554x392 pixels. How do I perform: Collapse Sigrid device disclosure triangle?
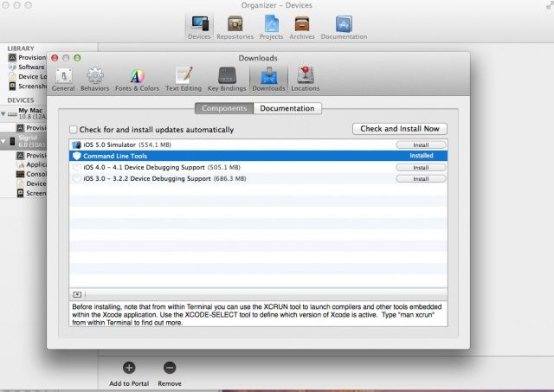(3, 142)
